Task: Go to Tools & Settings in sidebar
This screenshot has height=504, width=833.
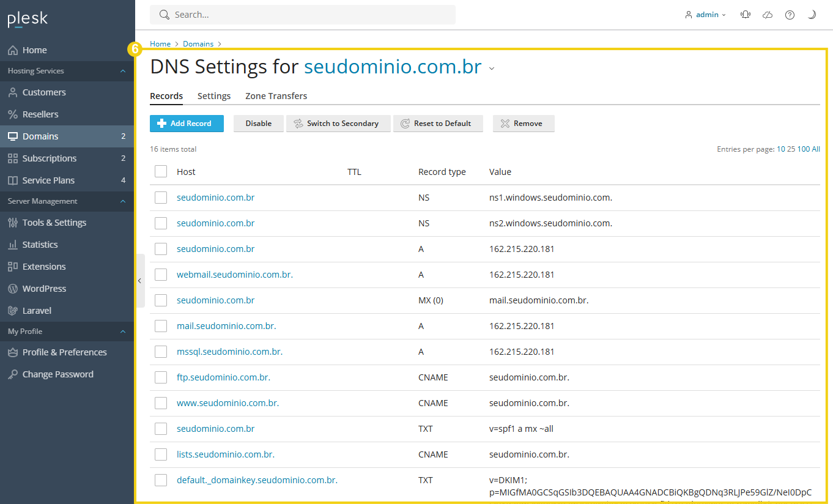Action: tap(54, 223)
